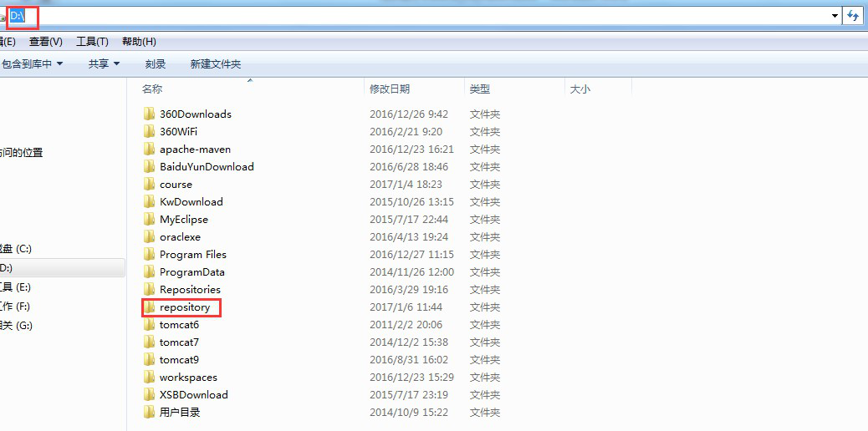Click the 刻录 button
The image size is (868, 431).
click(155, 64)
